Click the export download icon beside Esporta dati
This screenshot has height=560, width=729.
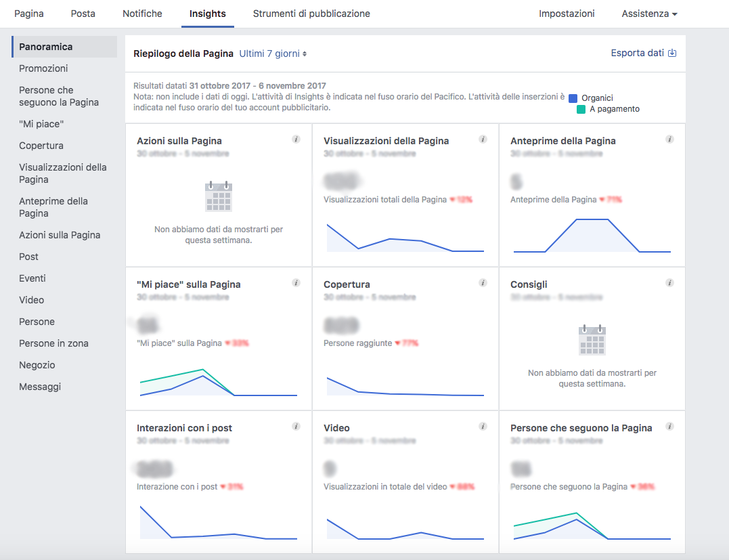tap(672, 53)
